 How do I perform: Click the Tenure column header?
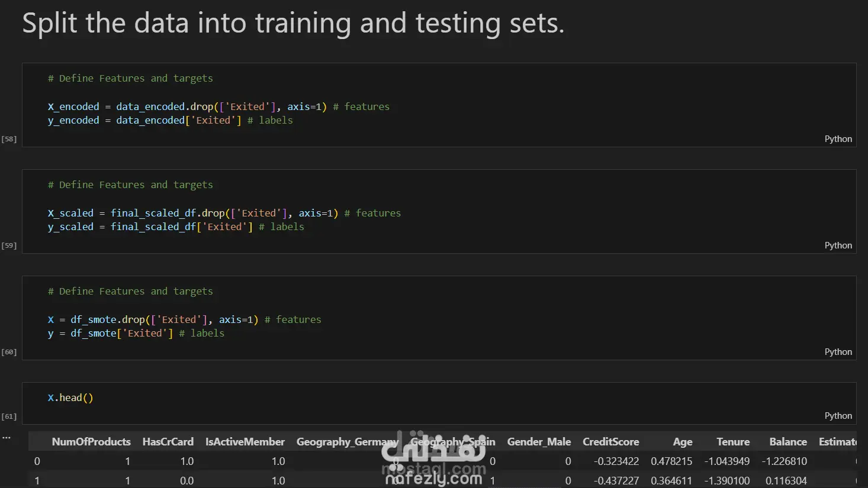(x=733, y=442)
